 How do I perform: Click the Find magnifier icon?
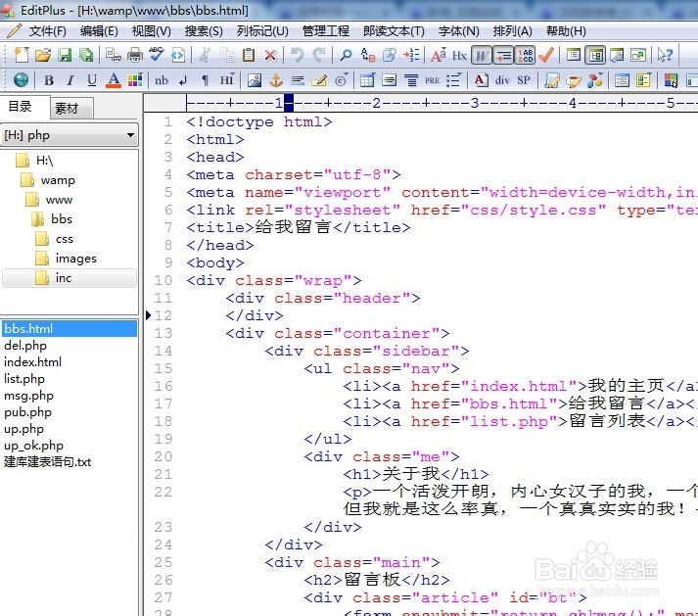coord(346,55)
